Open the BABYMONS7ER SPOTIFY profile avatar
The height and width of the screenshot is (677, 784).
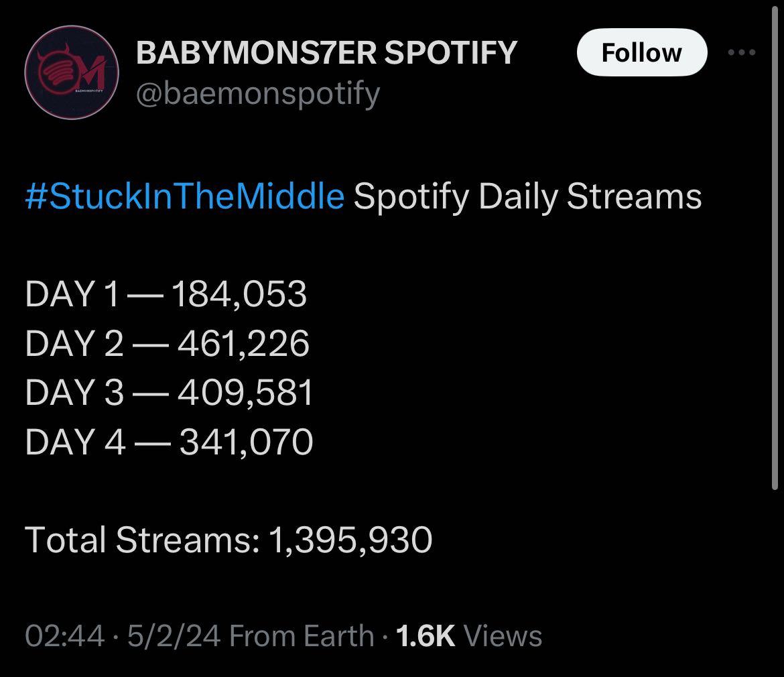72,72
